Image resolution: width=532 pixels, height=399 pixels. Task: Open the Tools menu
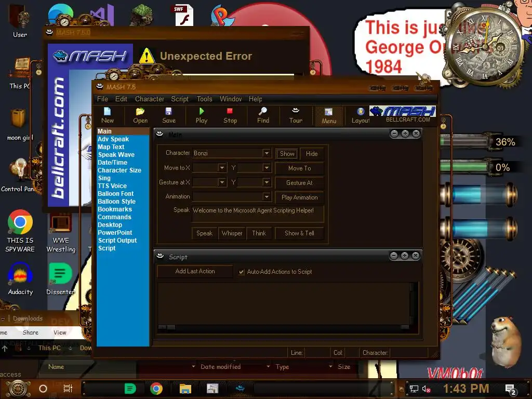[204, 99]
